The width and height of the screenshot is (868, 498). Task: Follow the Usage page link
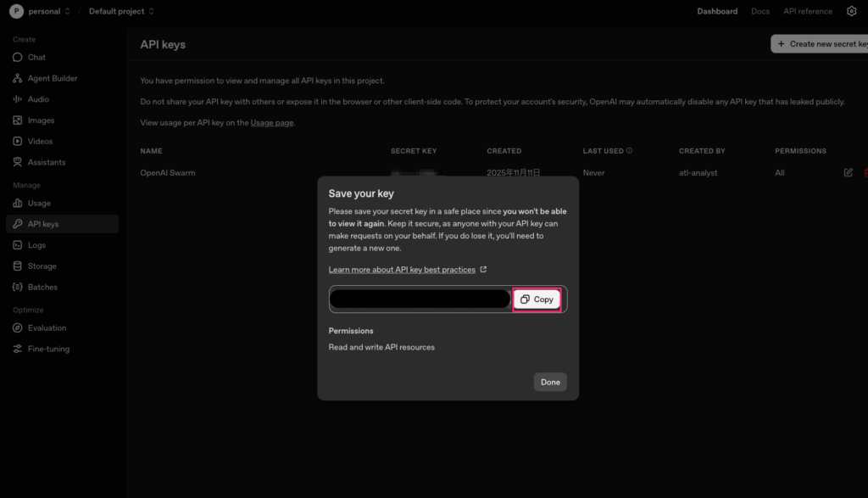tap(271, 123)
